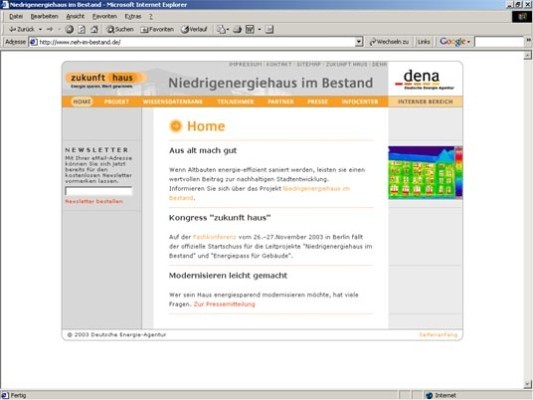This screenshot has height=400, width=533.
Task: Click the scrollbar up arrow
Action: [x=528, y=55]
